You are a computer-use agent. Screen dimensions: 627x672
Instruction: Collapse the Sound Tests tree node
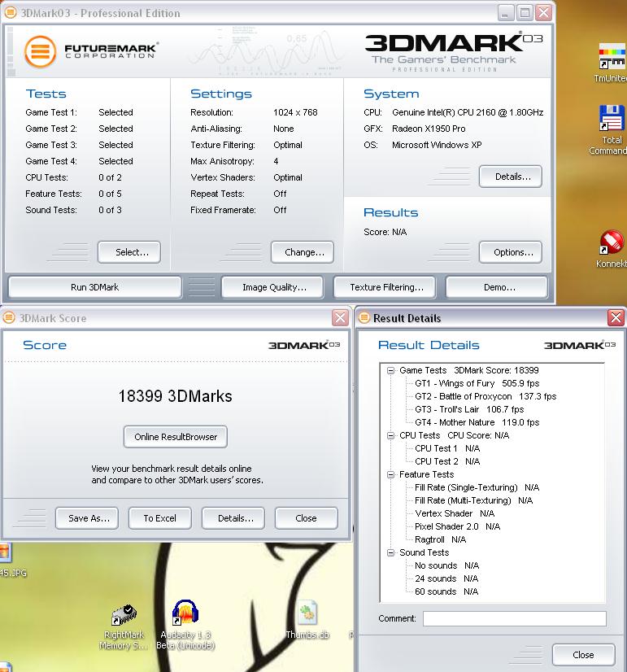pyautogui.click(x=390, y=552)
